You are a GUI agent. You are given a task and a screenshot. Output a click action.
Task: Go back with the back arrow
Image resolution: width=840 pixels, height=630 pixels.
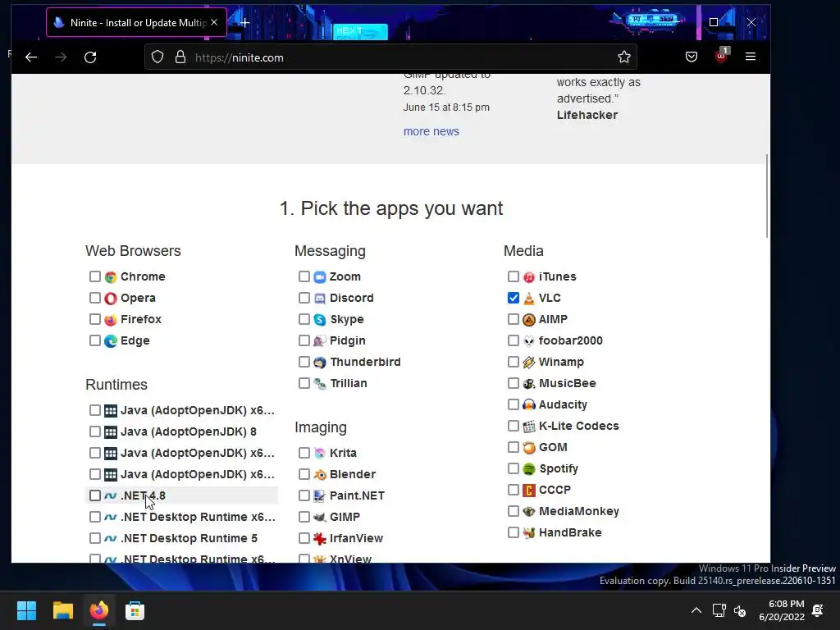click(x=31, y=57)
